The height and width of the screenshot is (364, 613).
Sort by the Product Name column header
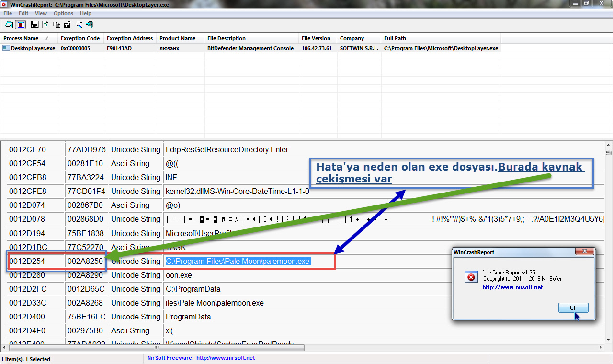(x=180, y=38)
